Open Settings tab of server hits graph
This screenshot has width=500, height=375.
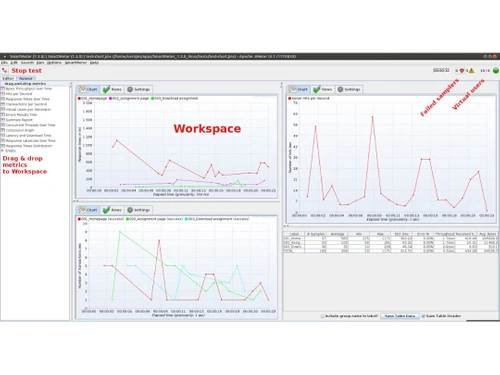pyautogui.click(x=349, y=89)
